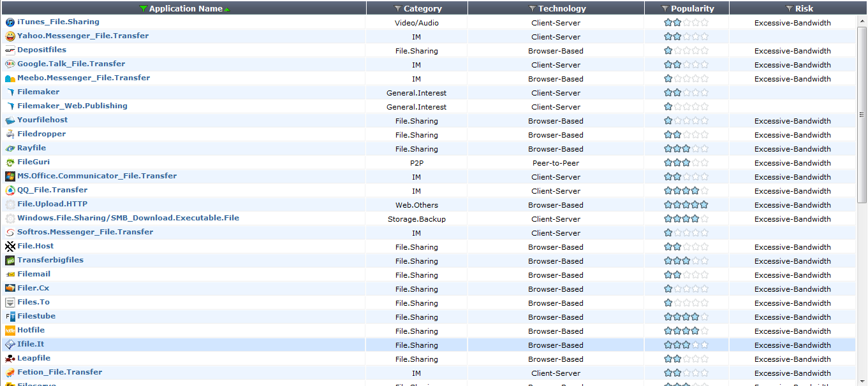
Task: Click the MS.Office.Communicator_File.Transfer icon
Action: [10, 176]
